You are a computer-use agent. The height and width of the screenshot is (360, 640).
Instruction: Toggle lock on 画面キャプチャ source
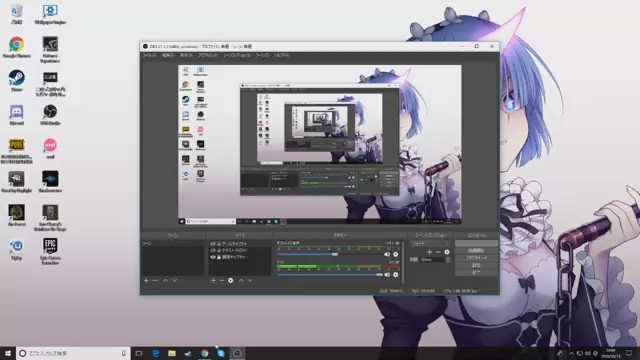(x=219, y=257)
